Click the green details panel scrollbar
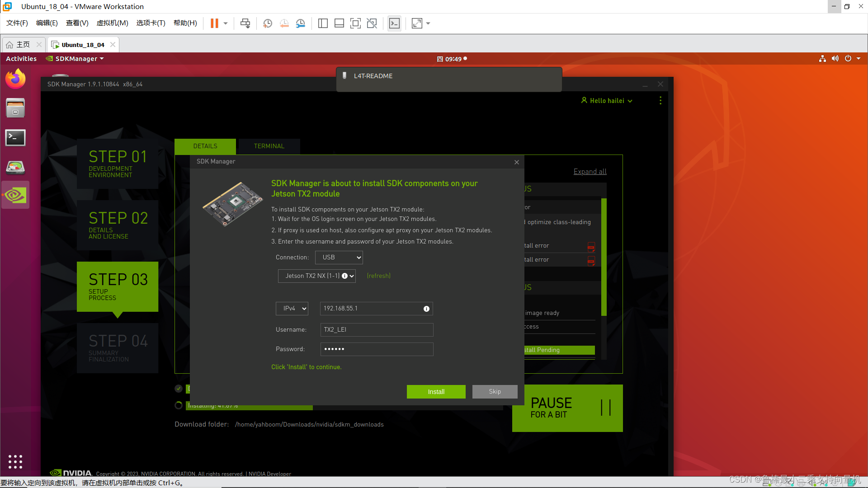 (604, 257)
